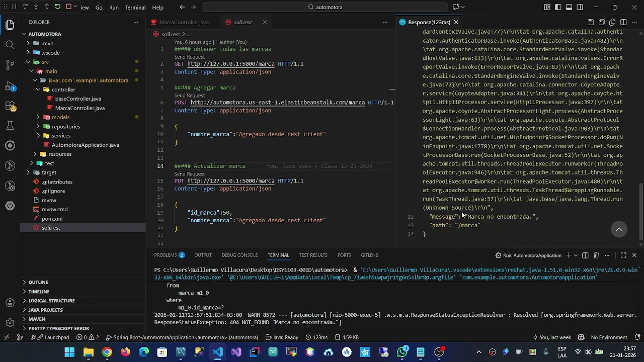644x362 pixels.
Task: Split the response editor right
Action: pyautogui.click(x=623, y=22)
